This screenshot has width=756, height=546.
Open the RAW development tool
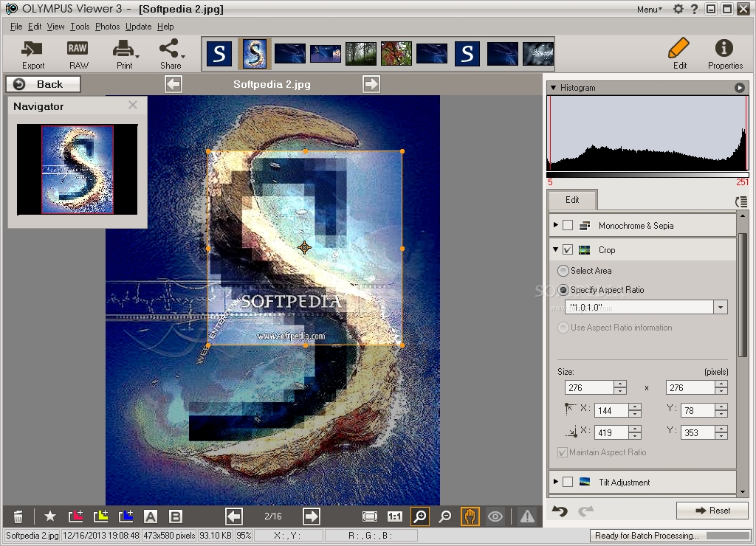pos(78,55)
